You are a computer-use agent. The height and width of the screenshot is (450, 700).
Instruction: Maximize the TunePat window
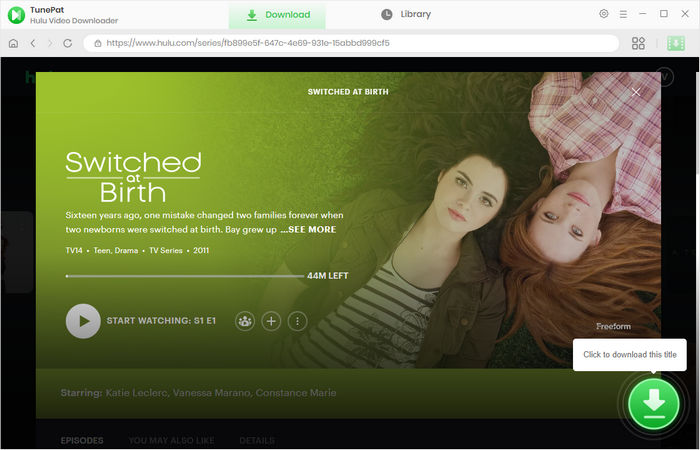[664, 14]
